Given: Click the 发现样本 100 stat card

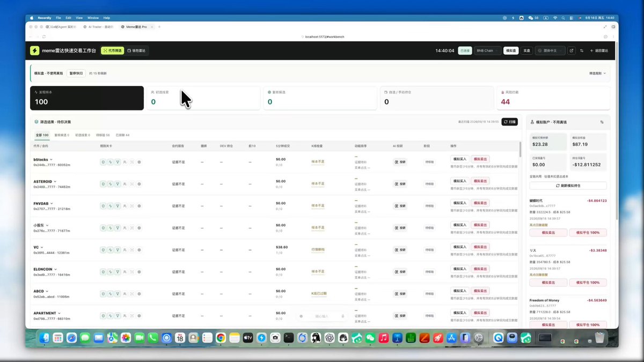Looking at the screenshot, I should (87, 98).
